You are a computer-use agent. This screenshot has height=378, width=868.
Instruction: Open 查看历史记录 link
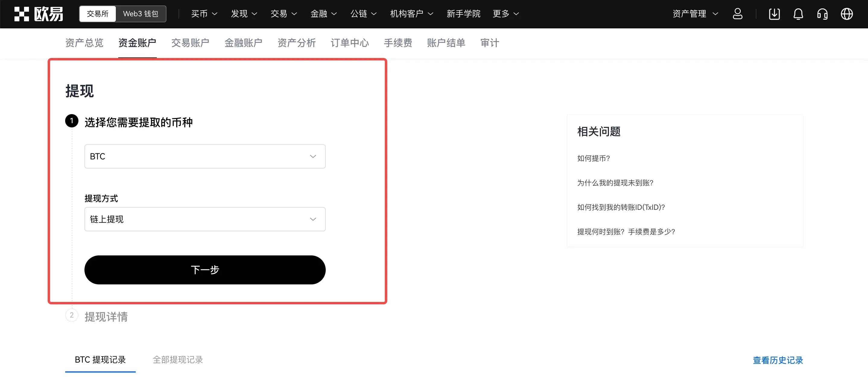pos(778,360)
